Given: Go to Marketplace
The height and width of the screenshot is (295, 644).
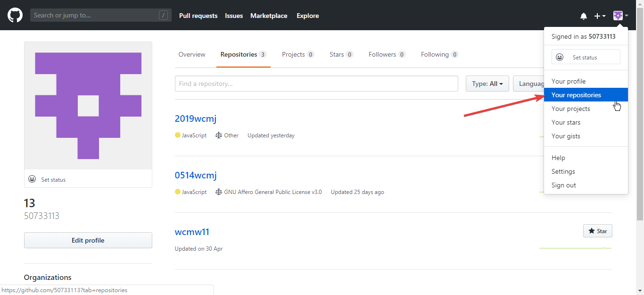Looking at the screenshot, I should point(269,16).
